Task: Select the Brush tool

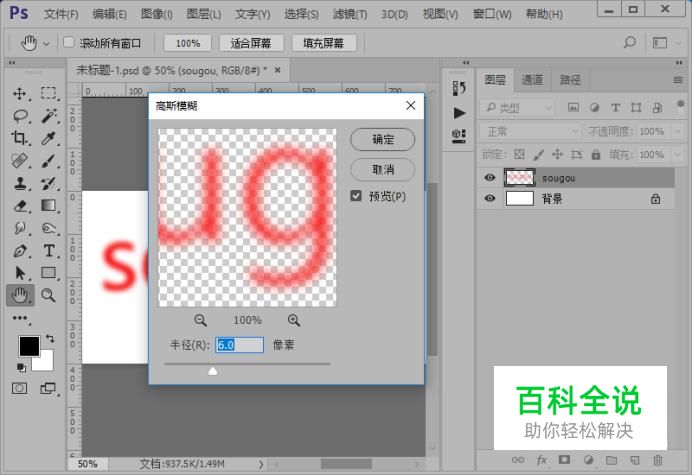Action: coord(49,161)
